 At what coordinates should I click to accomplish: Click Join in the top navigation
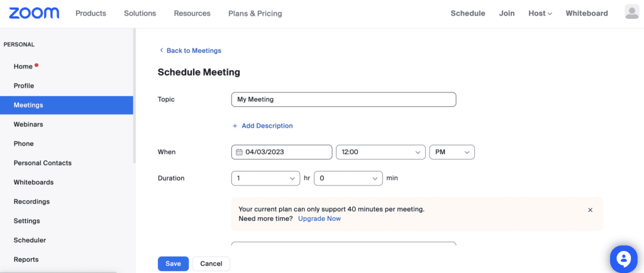(507, 13)
